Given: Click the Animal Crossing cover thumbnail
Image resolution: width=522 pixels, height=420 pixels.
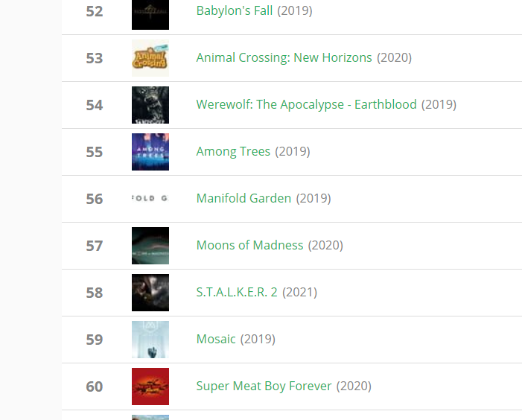Looking at the screenshot, I should tap(150, 58).
